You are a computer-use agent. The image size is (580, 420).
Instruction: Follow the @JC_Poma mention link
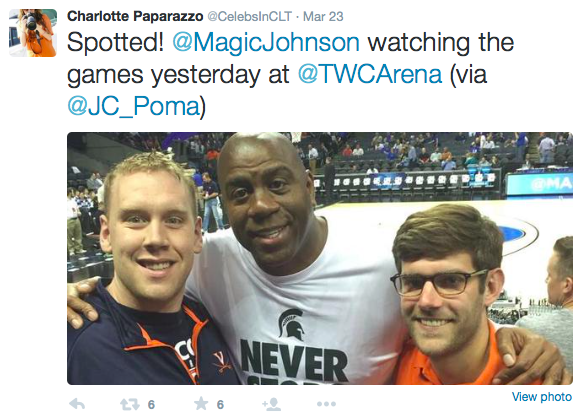point(134,106)
